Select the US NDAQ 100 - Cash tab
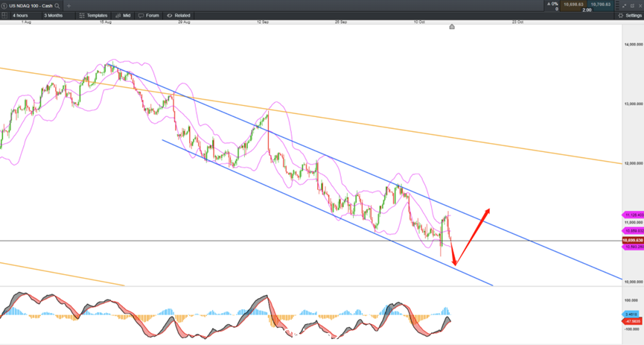The image size is (644, 345). (31, 6)
